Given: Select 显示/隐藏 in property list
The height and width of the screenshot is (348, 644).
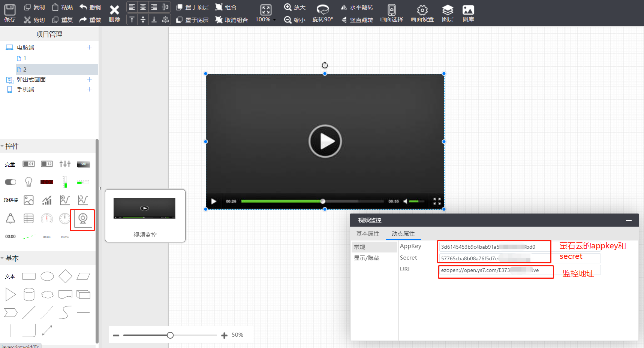Looking at the screenshot, I should pos(367,258).
